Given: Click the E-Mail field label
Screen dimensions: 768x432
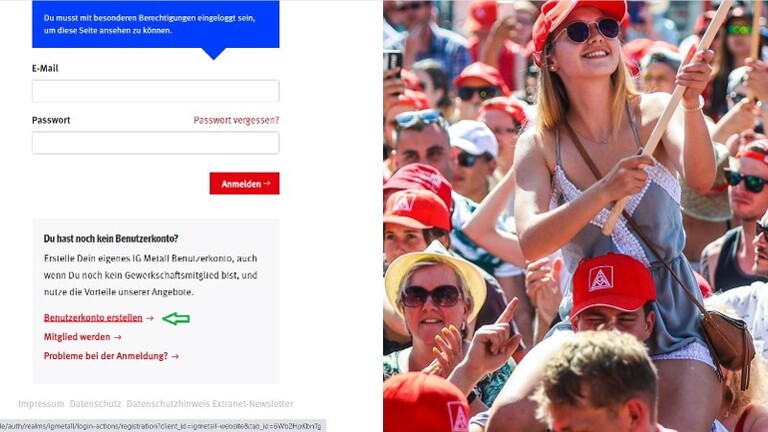Looking at the screenshot, I should click(x=45, y=69).
